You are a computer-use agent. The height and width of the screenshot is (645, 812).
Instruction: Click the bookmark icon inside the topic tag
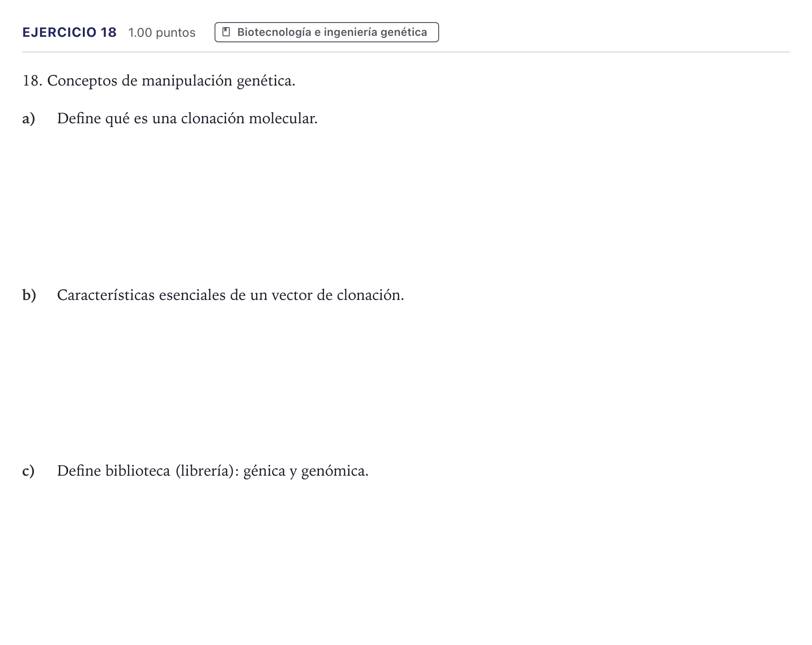(x=226, y=32)
